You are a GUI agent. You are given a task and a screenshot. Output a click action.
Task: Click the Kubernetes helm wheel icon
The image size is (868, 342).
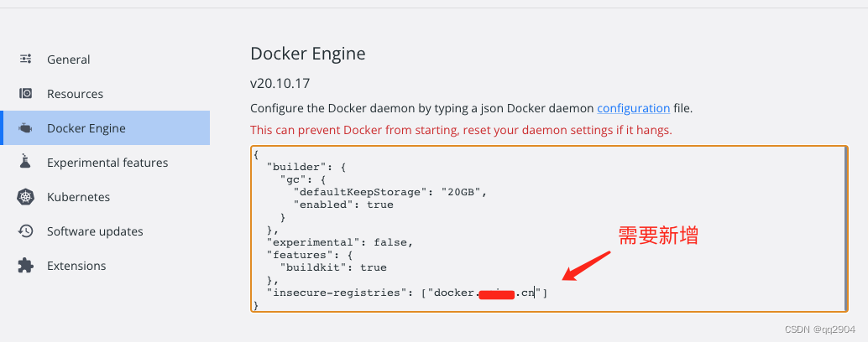click(25, 197)
